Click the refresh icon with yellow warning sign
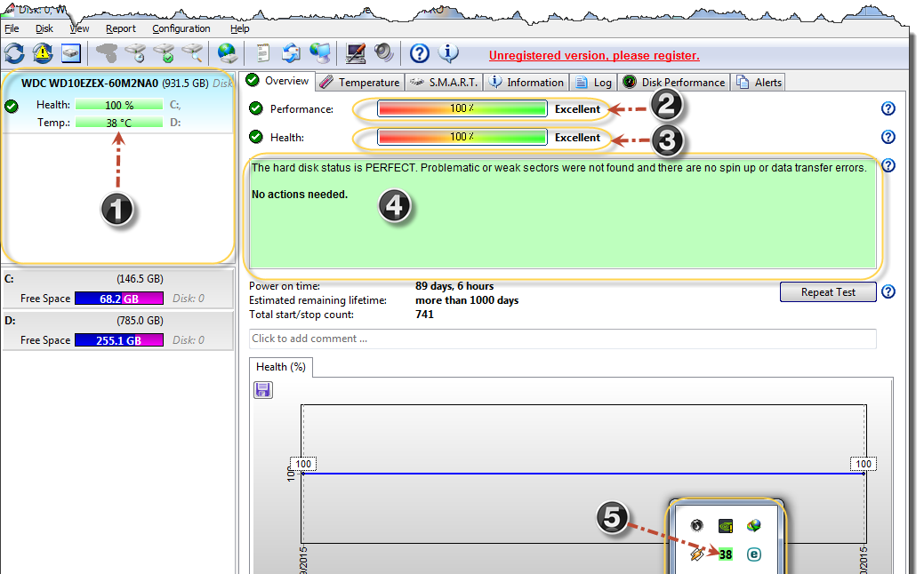Viewport: 924px width, 574px height. click(x=43, y=53)
